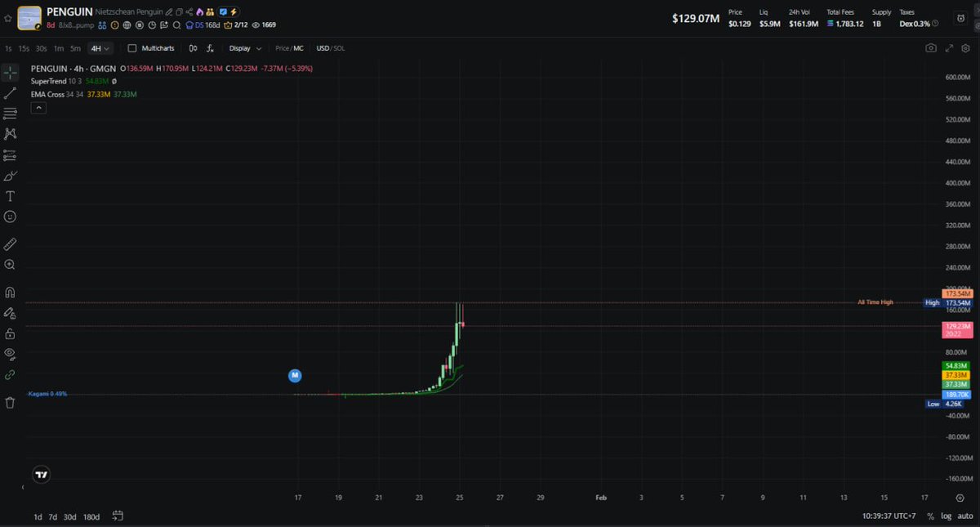Select the 15s timeframe

(24, 48)
